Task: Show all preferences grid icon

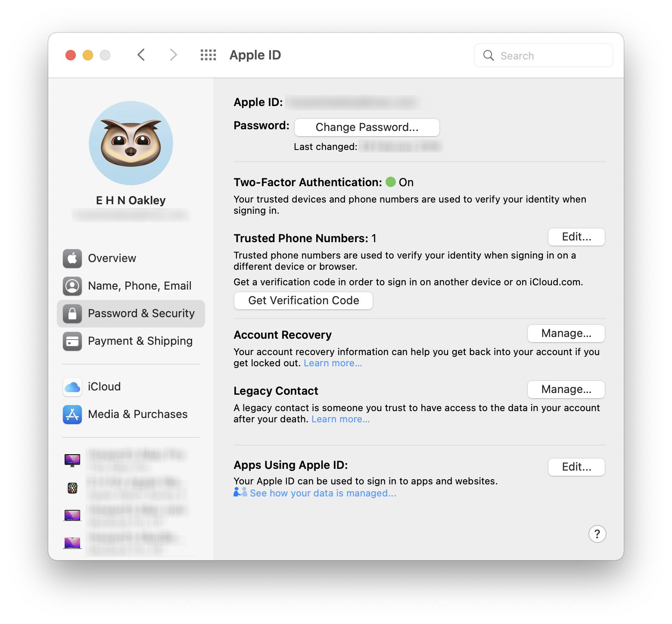Action: (208, 55)
